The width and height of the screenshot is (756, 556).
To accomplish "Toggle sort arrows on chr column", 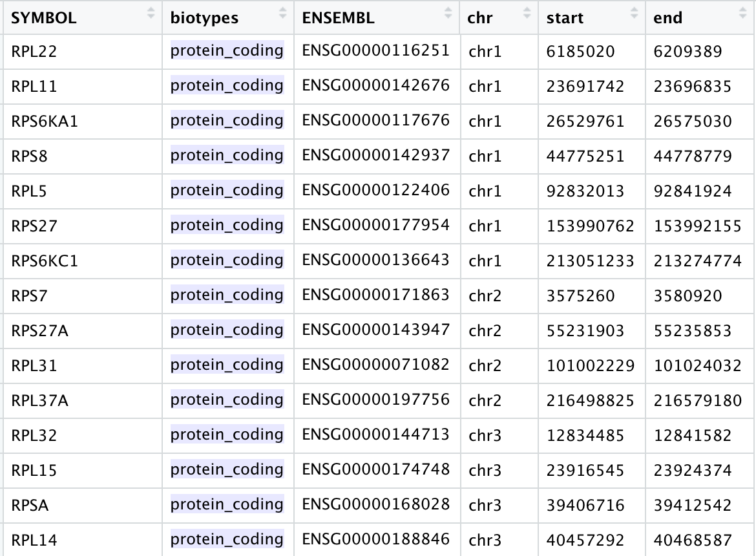I will (527, 13).
